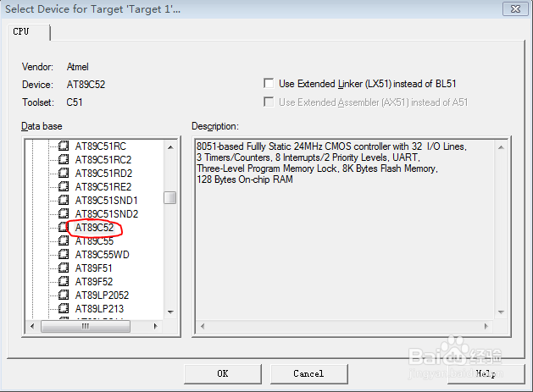Image resolution: width=533 pixels, height=392 pixels.
Task: Click chip icon beside AT89C51RC2
Action: coord(64,159)
